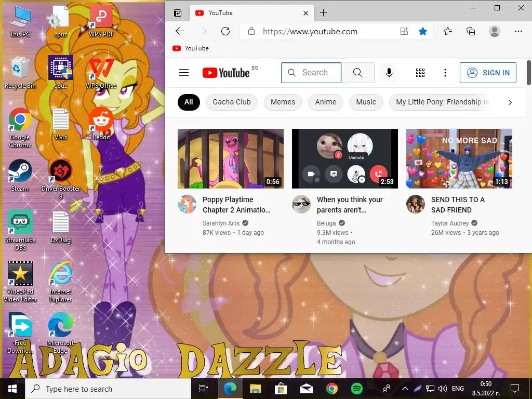Open Edge Favorites list icon

pyautogui.click(x=448, y=32)
